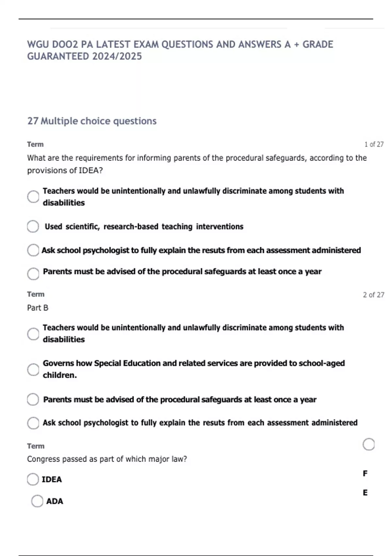Click the '27 Multiple choice questions' heading
Screen dimensions: 392x556
tap(92, 121)
